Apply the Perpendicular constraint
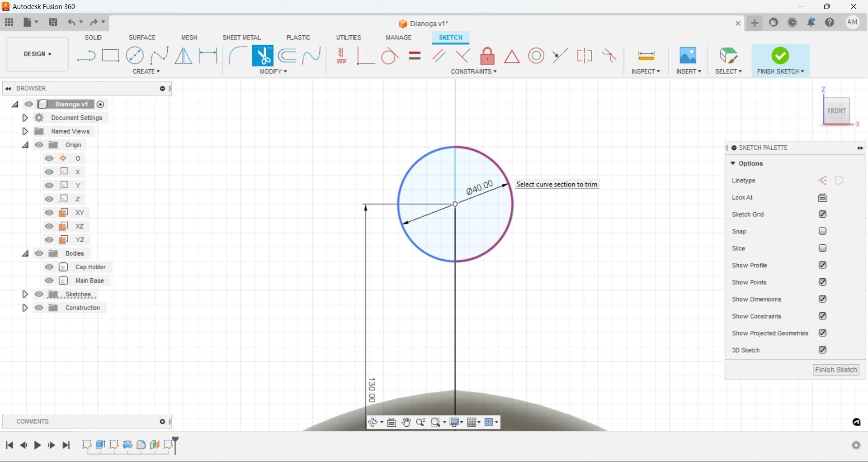Viewport: 868px width, 462px height. click(x=463, y=56)
